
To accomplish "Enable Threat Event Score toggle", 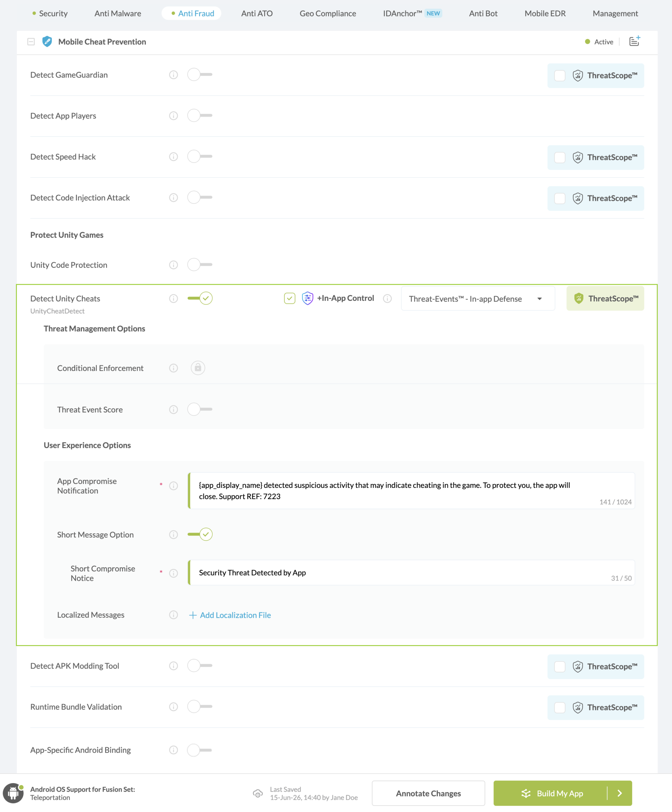I will pyautogui.click(x=200, y=409).
